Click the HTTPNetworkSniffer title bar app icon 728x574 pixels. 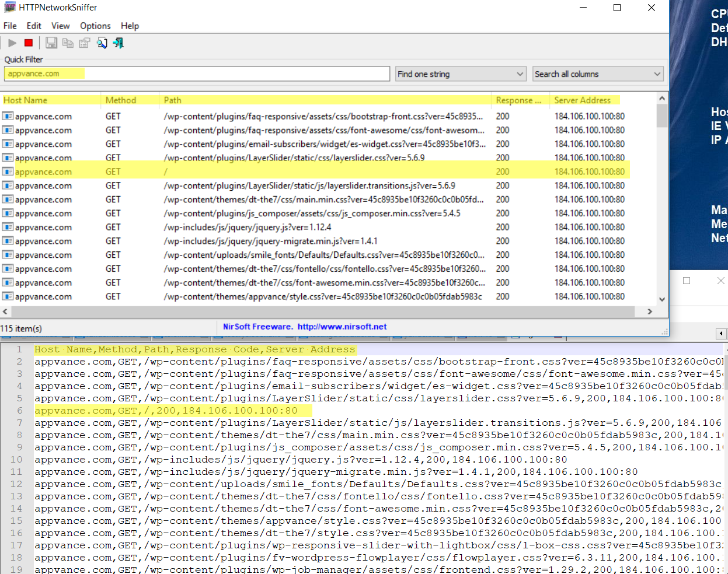coord(9,8)
